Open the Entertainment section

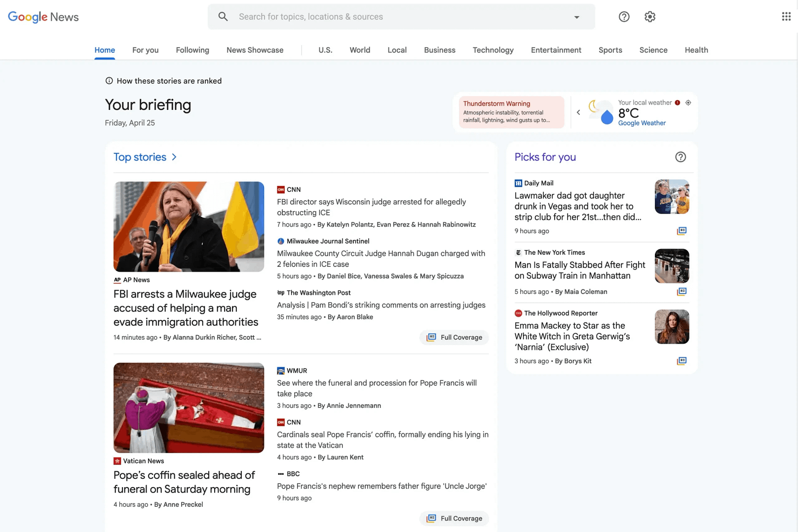(x=556, y=50)
